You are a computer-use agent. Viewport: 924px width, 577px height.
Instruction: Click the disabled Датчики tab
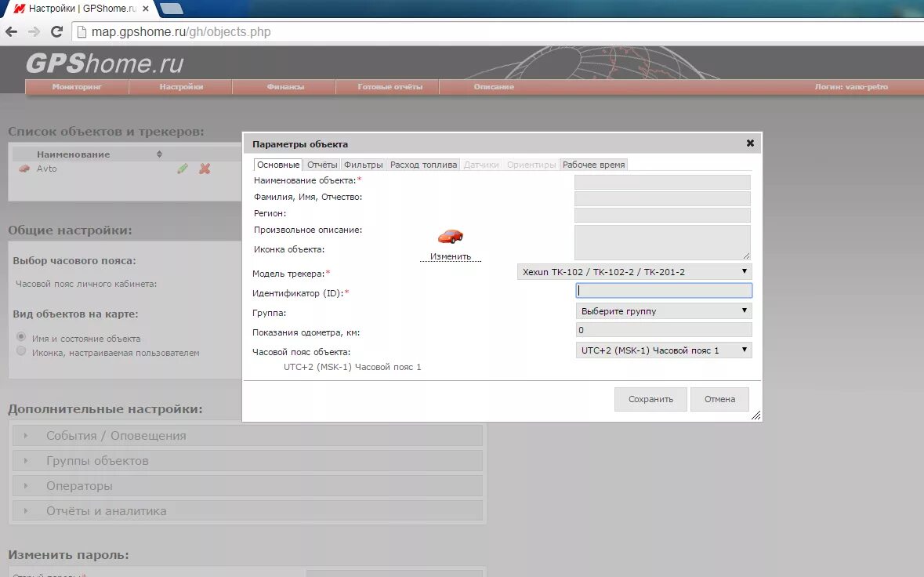(x=481, y=165)
